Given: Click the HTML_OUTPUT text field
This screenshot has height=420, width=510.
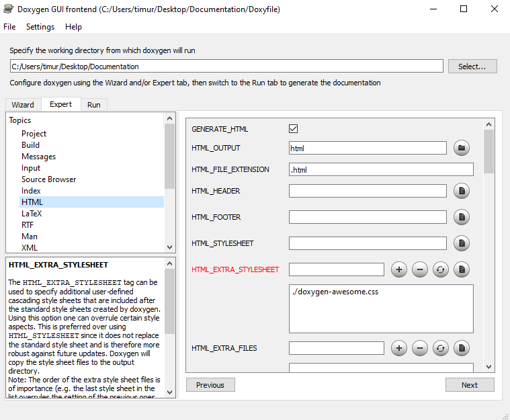Looking at the screenshot, I should (368, 149).
